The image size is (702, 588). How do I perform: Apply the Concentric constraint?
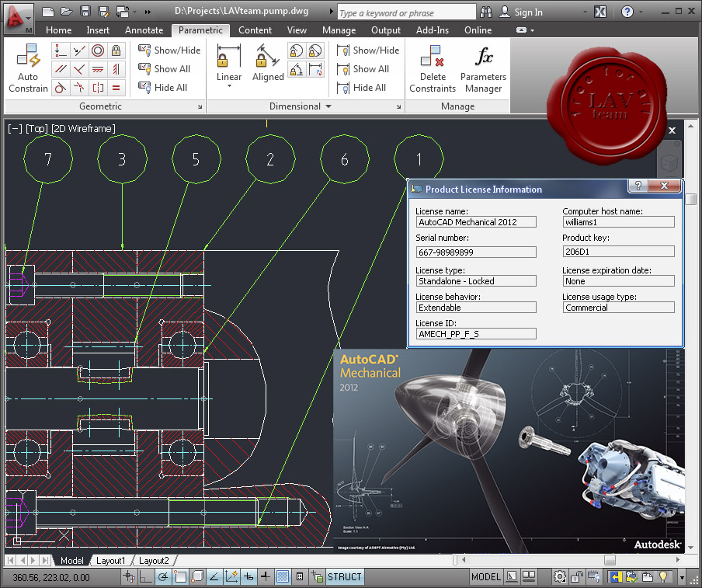tap(98, 50)
